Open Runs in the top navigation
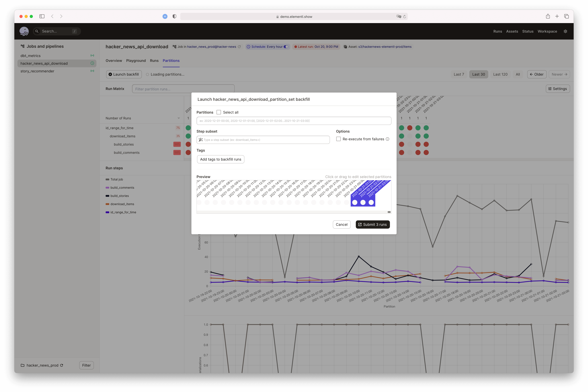This screenshot has height=392, width=588. pyautogui.click(x=497, y=31)
